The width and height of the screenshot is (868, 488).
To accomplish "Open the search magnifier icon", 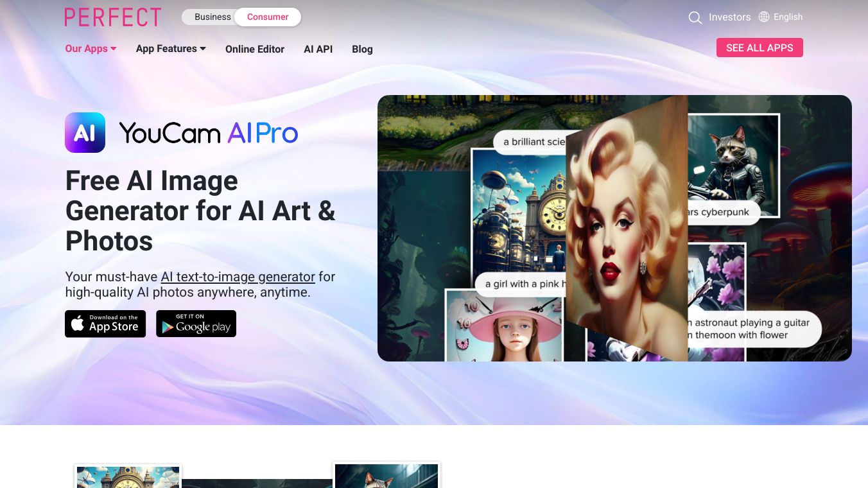I will pyautogui.click(x=695, y=17).
